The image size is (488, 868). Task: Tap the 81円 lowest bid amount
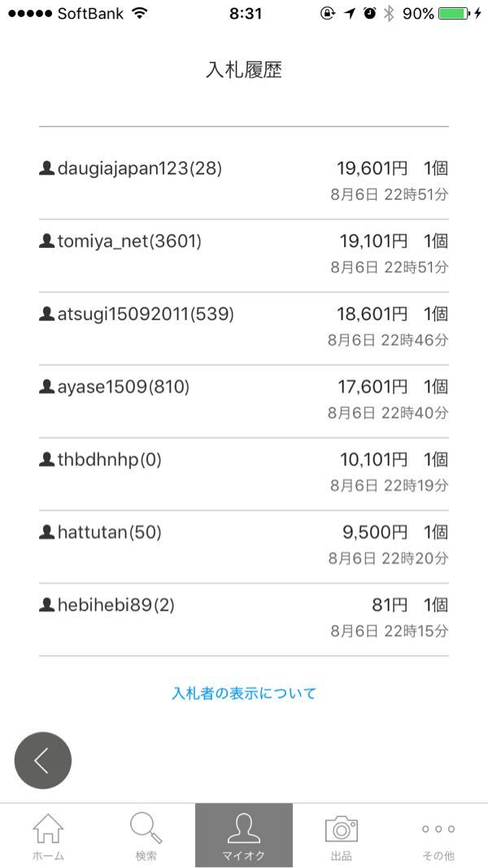click(x=390, y=605)
